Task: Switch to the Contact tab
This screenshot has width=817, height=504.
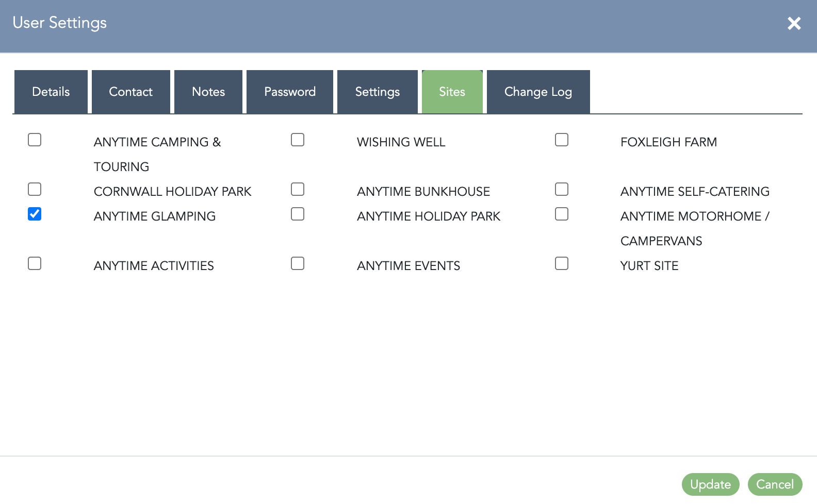Action: coord(131,92)
